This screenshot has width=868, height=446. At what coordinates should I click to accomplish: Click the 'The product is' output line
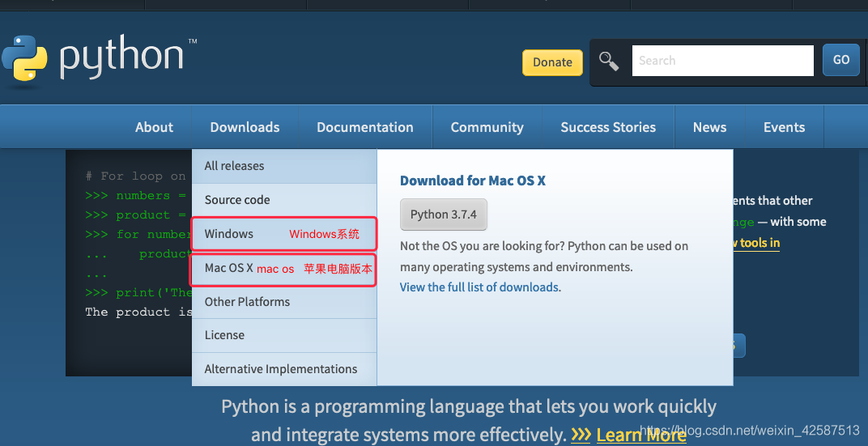(x=138, y=312)
